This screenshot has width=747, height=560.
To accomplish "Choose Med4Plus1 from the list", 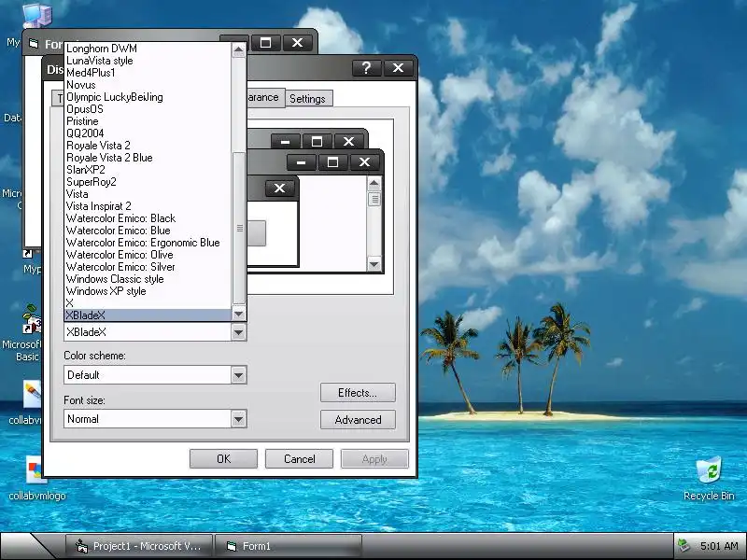I will (148, 73).
